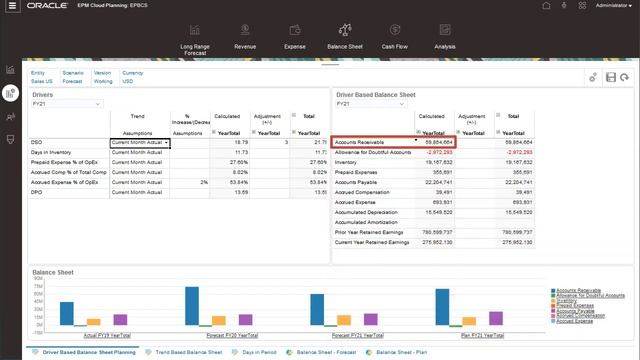The image size is (640, 360).
Task: Switch to Trend Based Balance Sheet tab
Action: coord(189,352)
